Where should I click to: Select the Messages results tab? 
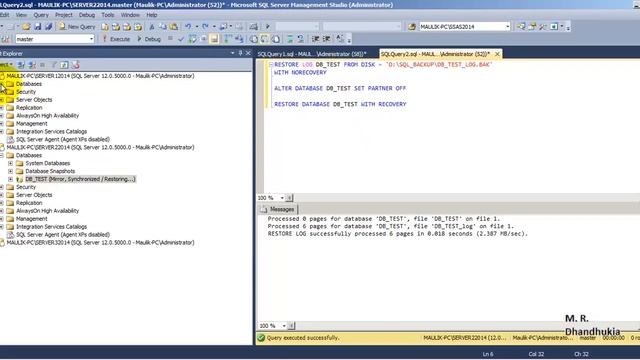point(278,209)
